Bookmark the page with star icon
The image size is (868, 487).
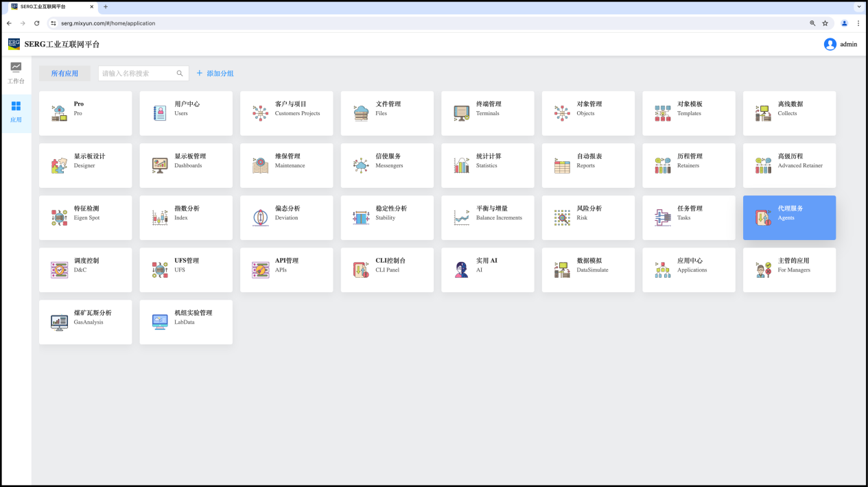tap(825, 23)
